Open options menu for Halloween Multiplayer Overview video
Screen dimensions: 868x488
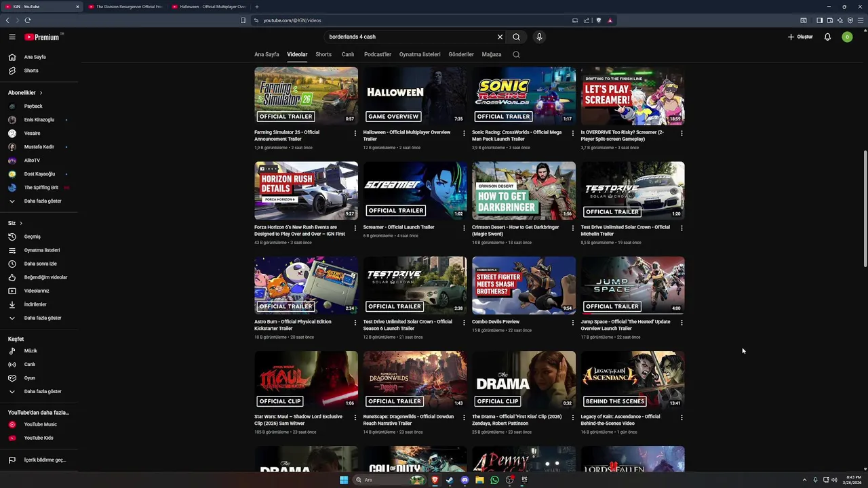coord(464,133)
